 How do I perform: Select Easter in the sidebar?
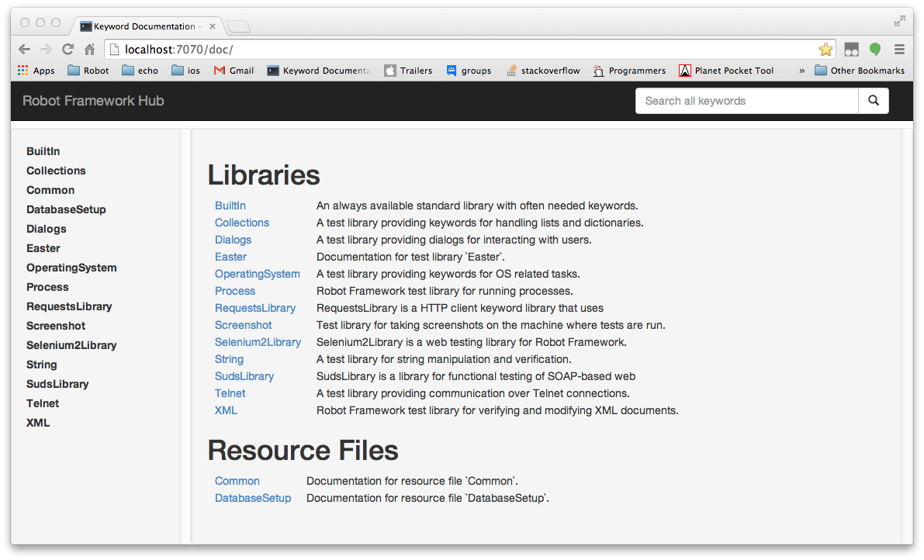click(43, 248)
